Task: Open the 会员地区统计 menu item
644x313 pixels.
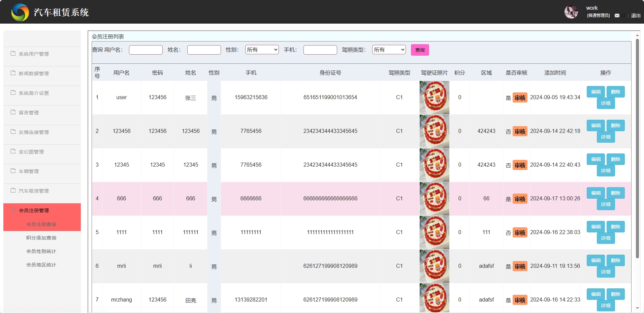Action: tap(41, 264)
